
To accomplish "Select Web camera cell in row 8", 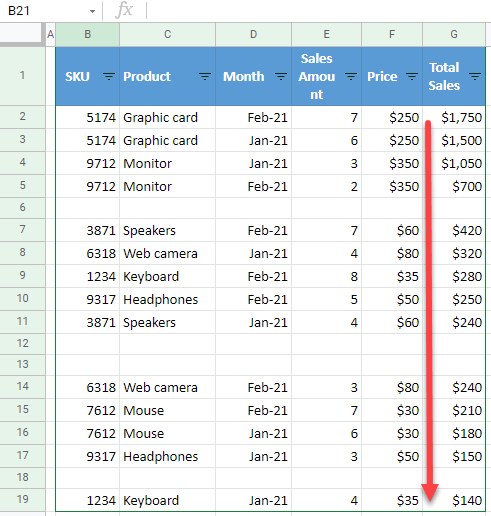I will (x=167, y=253).
